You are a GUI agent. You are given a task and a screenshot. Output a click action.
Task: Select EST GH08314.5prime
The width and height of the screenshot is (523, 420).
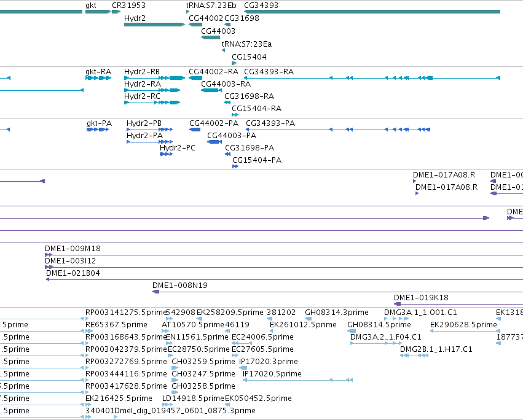tap(379, 325)
